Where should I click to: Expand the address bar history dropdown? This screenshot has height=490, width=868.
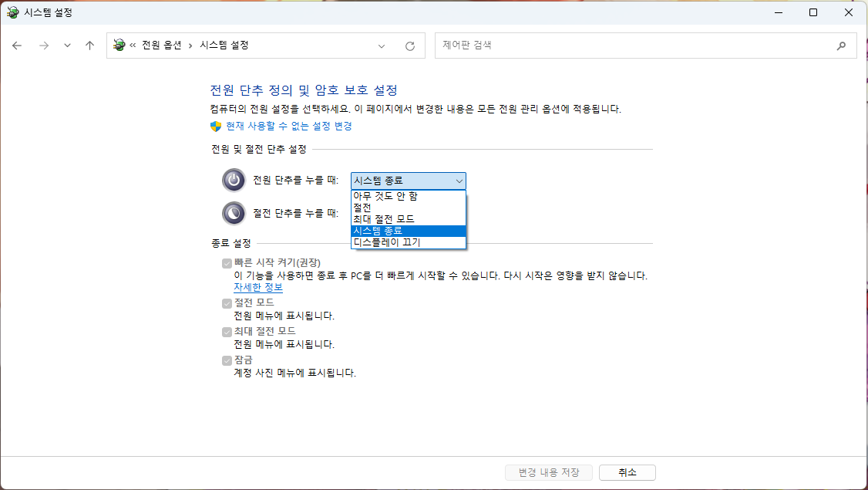pyautogui.click(x=382, y=46)
